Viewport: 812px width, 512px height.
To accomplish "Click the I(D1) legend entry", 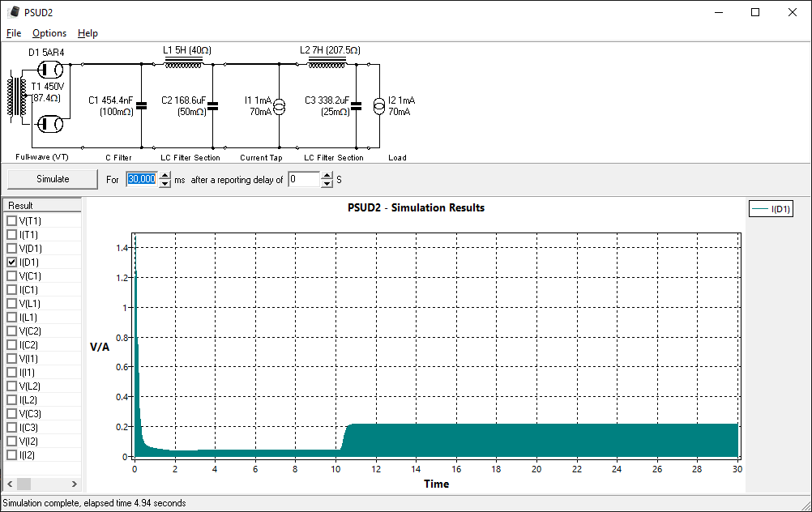I will tap(771, 209).
